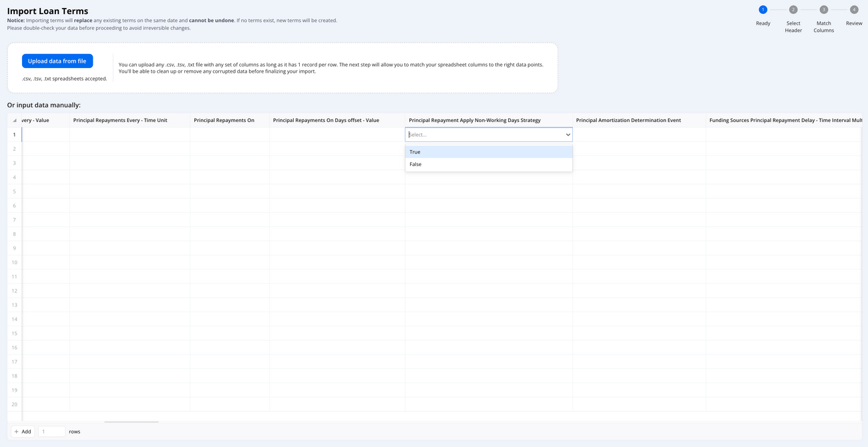Collapse the dropdown using the chevron arrow
Viewport: 868px width, 447px height.
coord(568,135)
